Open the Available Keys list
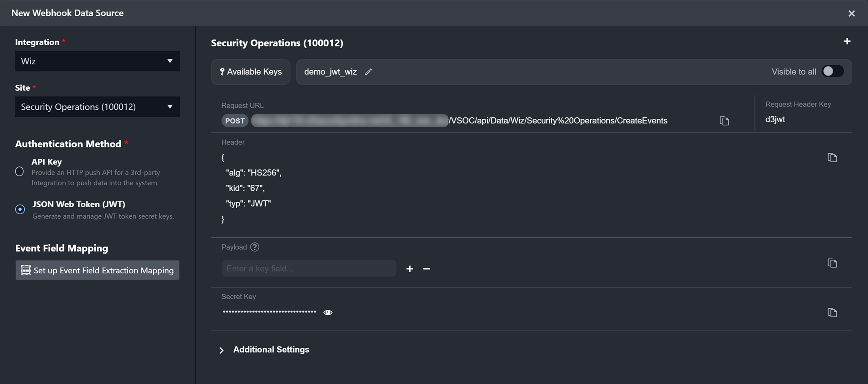This screenshot has width=868, height=384. click(250, 72)
